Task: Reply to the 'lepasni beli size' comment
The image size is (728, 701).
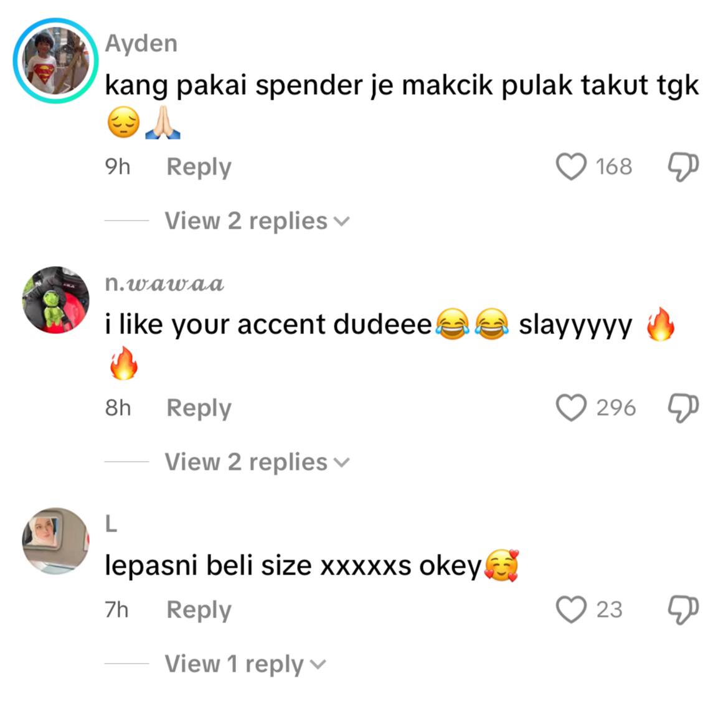Action: (199, 609)
